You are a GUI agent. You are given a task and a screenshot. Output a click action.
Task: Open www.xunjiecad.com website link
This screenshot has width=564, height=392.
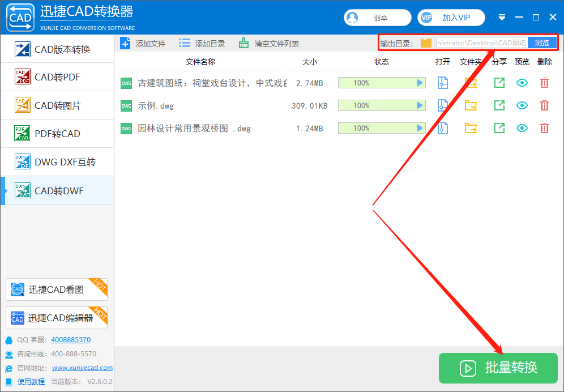(82, 368)
